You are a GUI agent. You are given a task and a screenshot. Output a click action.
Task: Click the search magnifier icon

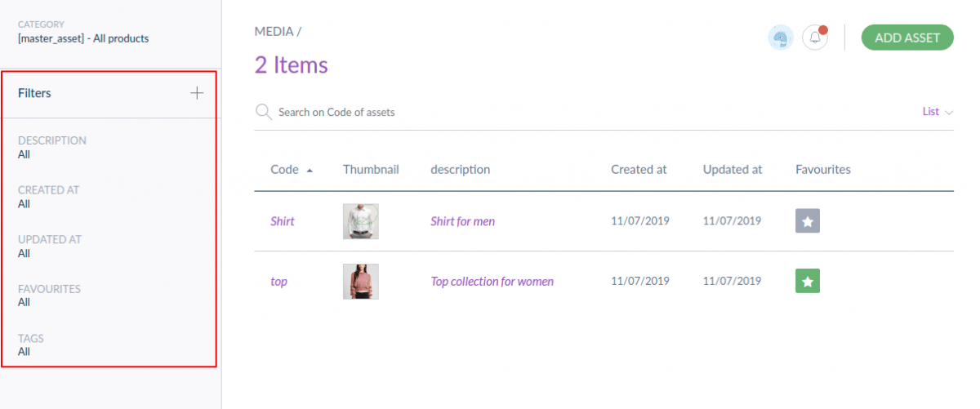263,112
